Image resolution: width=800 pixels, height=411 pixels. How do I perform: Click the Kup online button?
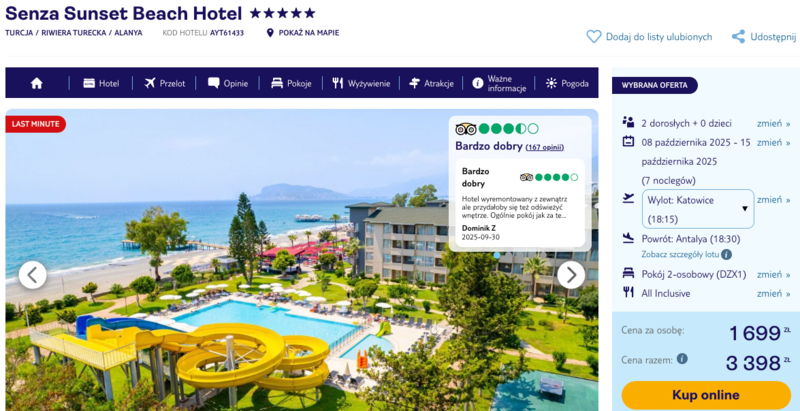706,395
